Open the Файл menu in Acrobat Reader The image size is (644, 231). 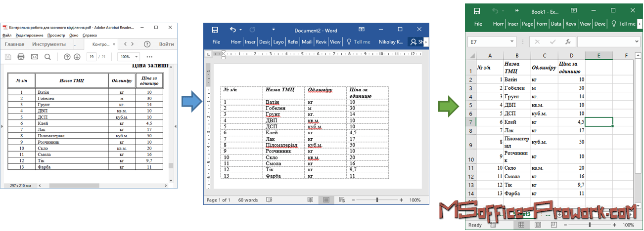(x=7, y=36)
